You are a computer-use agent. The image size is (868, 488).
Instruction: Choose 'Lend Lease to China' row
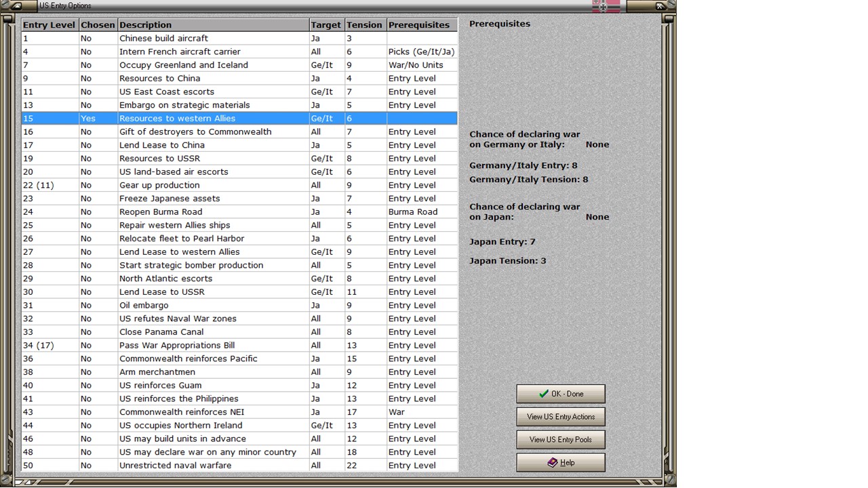(239, 145)
